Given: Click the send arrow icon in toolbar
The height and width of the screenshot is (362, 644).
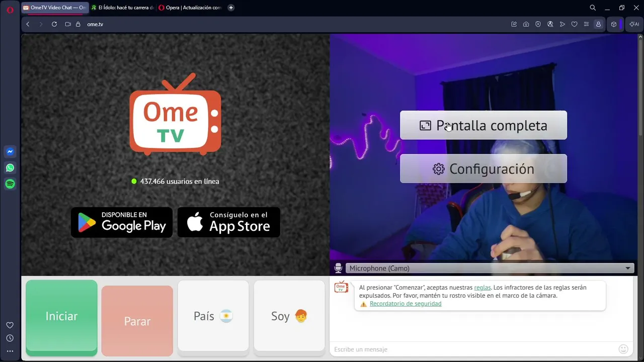Looking at the screenshot, I should click(x=562, y=24).
